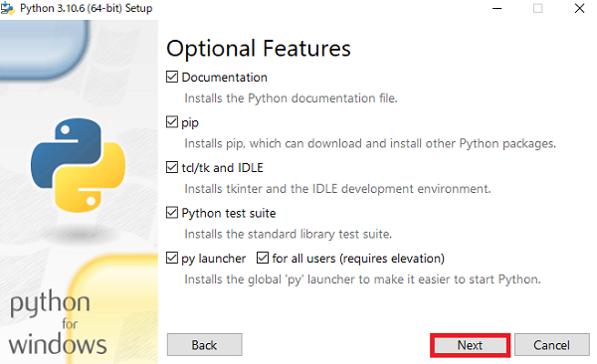Uncheck the Documentation checkbox
597x364 pixels.
(172, 77)
